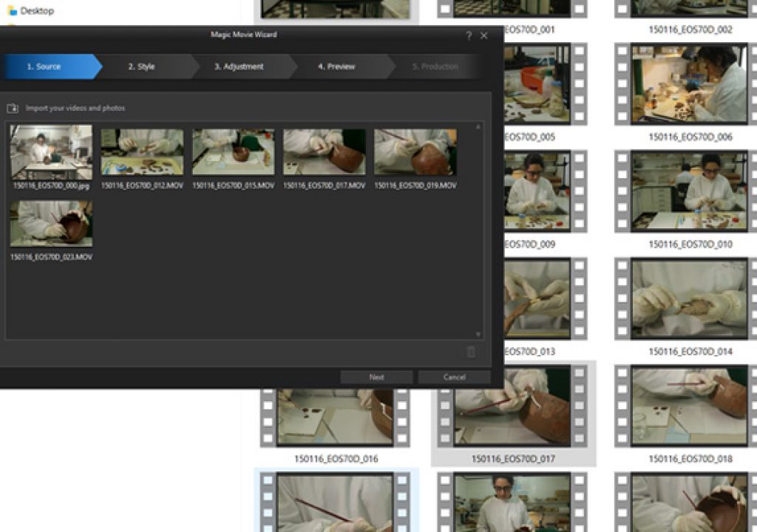757x532 pixels.
Task: Open the help question mark in Magic Movie Wizard
Action: point(469,35)
